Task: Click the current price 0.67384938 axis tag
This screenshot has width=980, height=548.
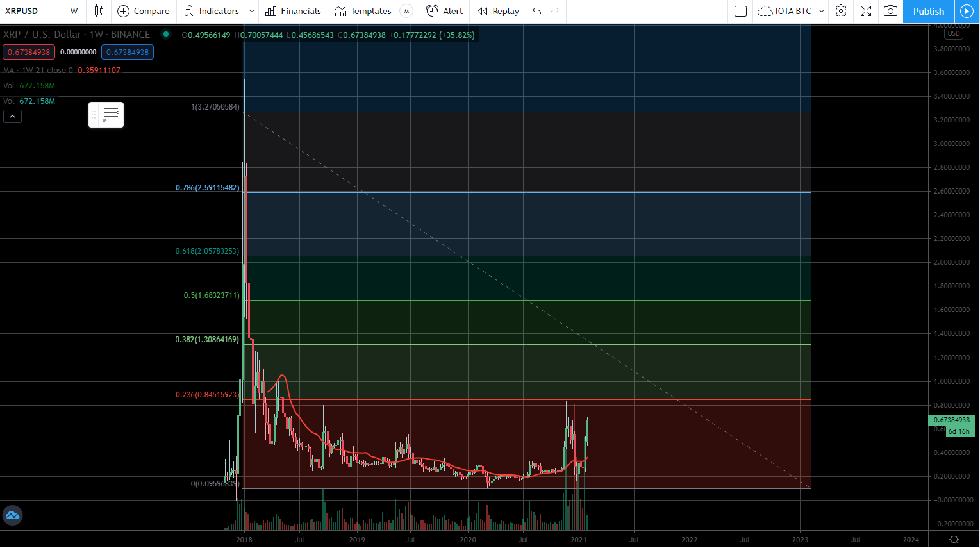Action: click(951, 420)
